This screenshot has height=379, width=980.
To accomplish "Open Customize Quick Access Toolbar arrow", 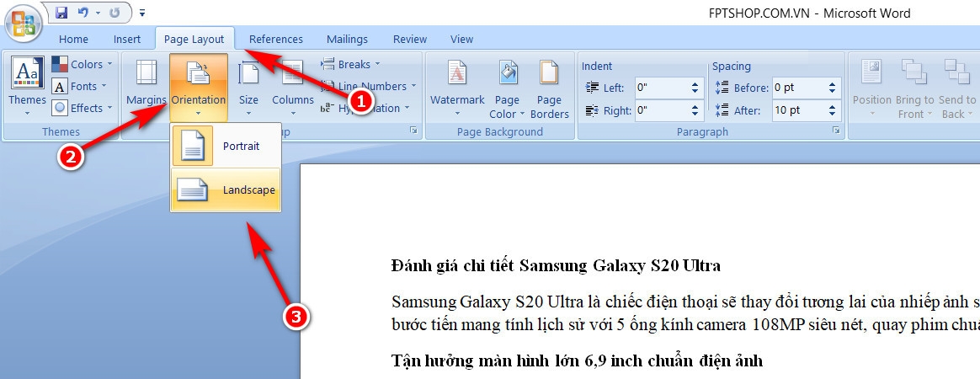I will (142, 13).
